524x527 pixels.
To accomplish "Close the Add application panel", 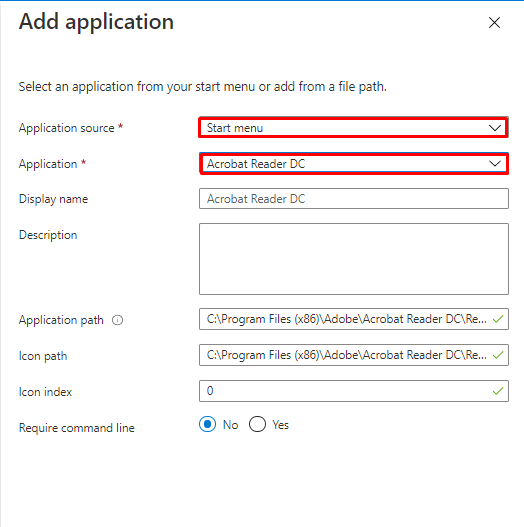I will point(494,23).
